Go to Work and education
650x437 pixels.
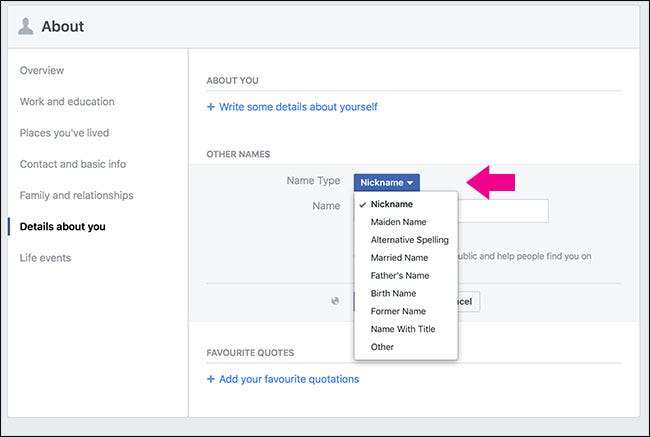click(x=67, y=102)
